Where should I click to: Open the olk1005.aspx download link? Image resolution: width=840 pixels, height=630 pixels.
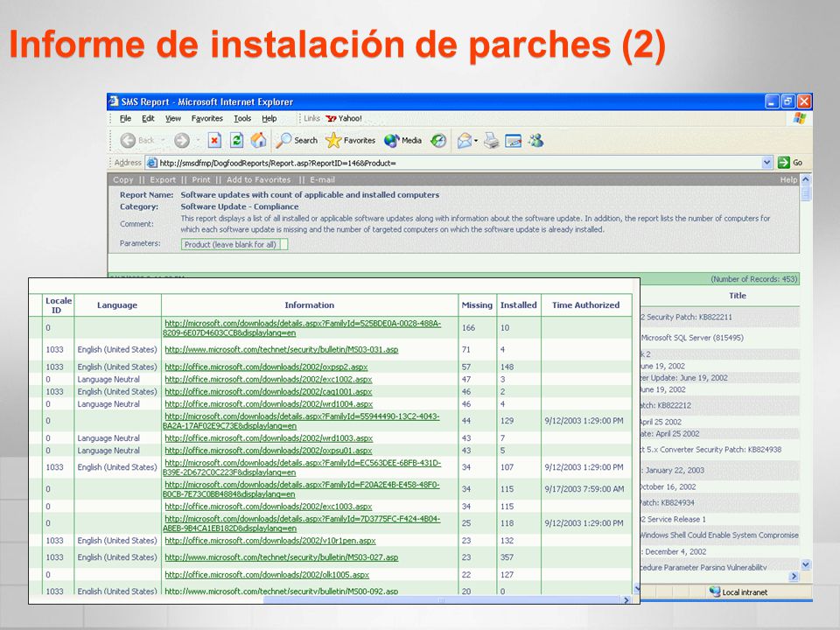click(x=267, y=575)
